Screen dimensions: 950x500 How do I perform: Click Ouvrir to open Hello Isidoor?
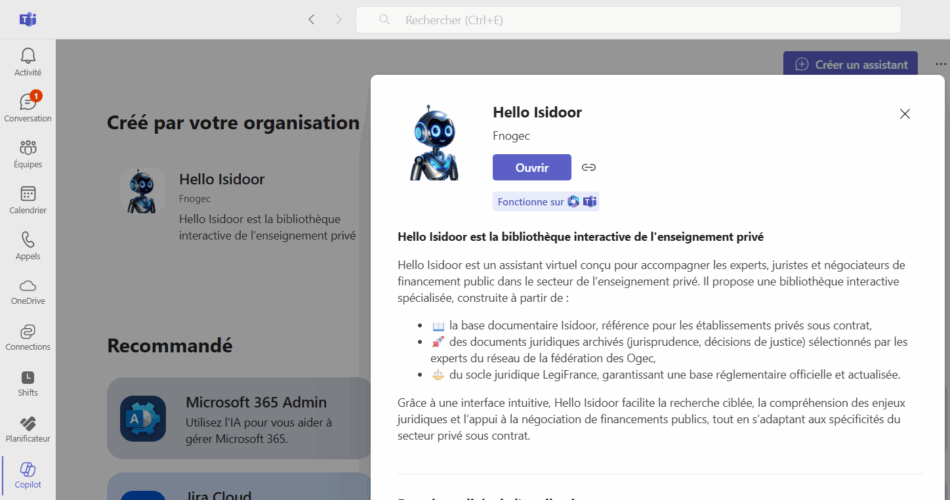tap(532, 167)
